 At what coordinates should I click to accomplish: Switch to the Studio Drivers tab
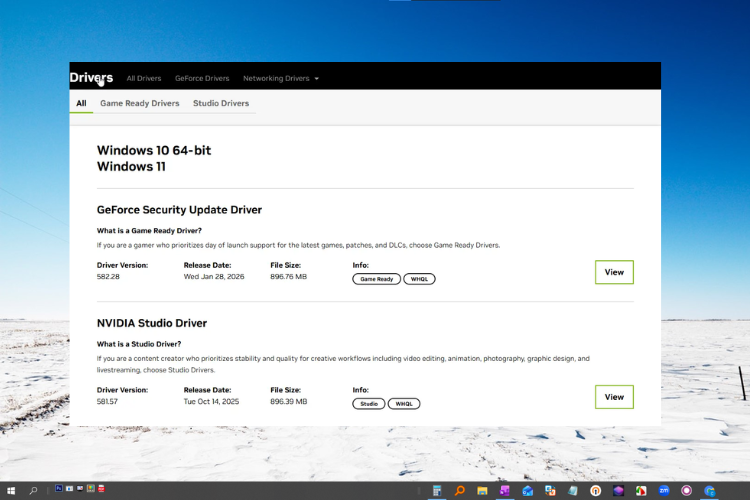pyautogui.click(x=221, y=103)
